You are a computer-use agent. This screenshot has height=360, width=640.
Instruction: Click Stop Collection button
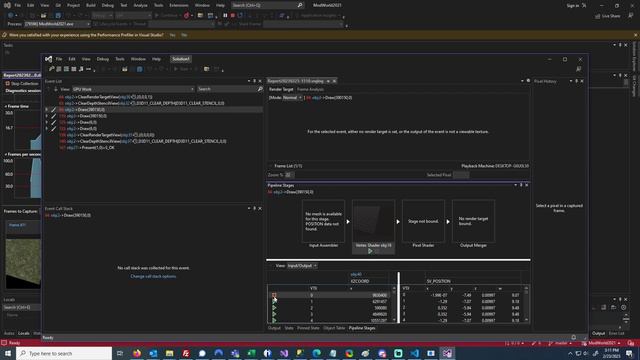pos(22,84)
